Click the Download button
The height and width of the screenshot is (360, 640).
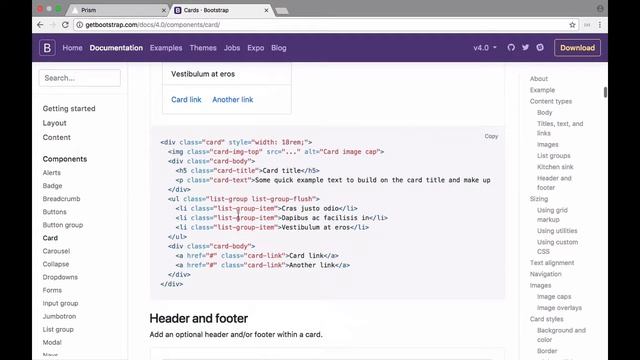[577, 48]
